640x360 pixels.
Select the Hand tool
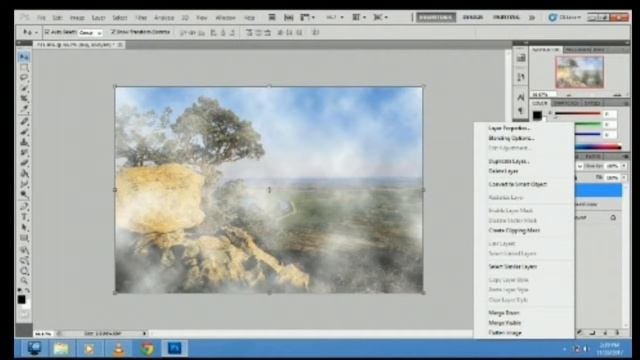24,270
